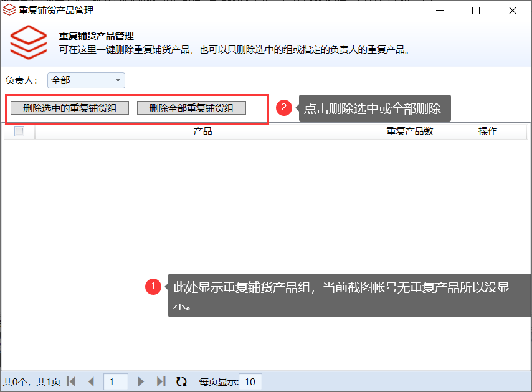
Task: Open the 负责人 dropdown showing 全部
Action: tap(86, 80)
